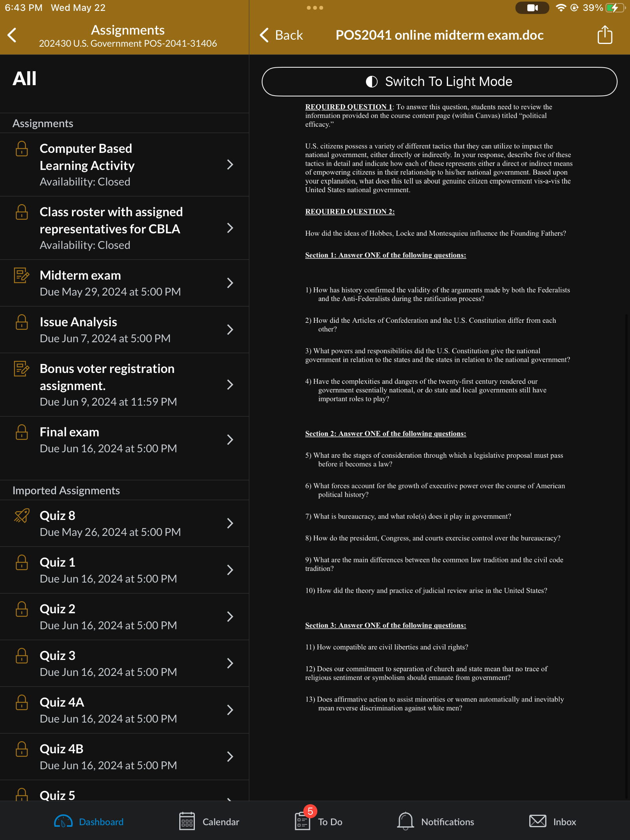Open the Dashboard tab icon
This screenshot has width=630, height=840.
(63, 821)
